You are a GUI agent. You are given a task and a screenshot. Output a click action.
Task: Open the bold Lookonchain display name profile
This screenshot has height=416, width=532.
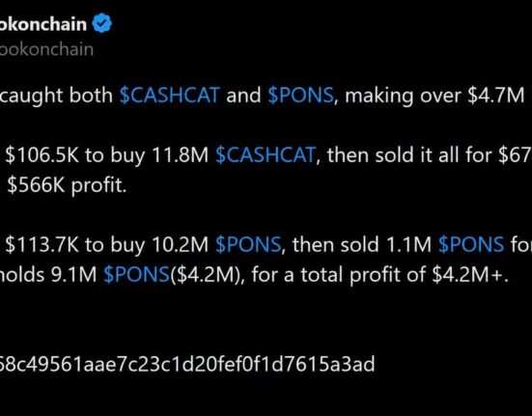43,24
